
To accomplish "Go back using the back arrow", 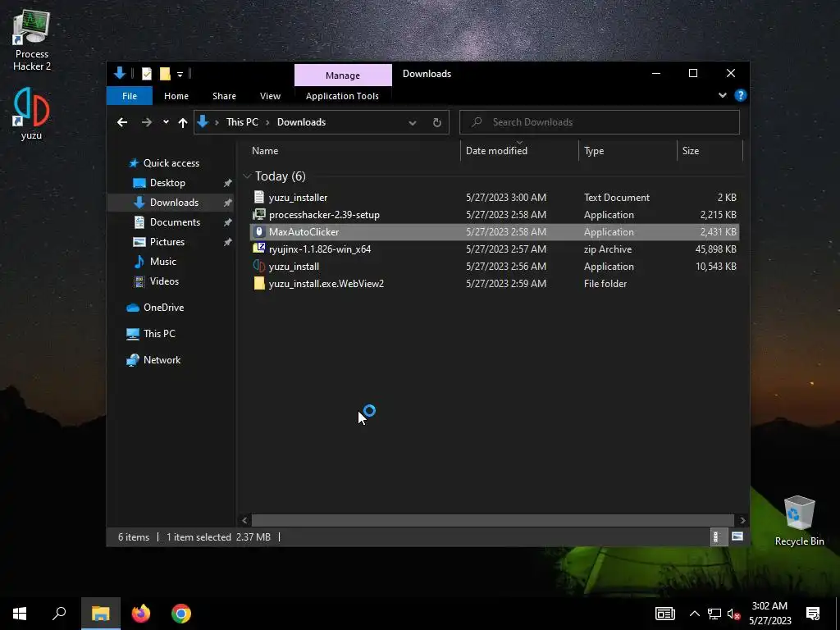I will (122, 123).
